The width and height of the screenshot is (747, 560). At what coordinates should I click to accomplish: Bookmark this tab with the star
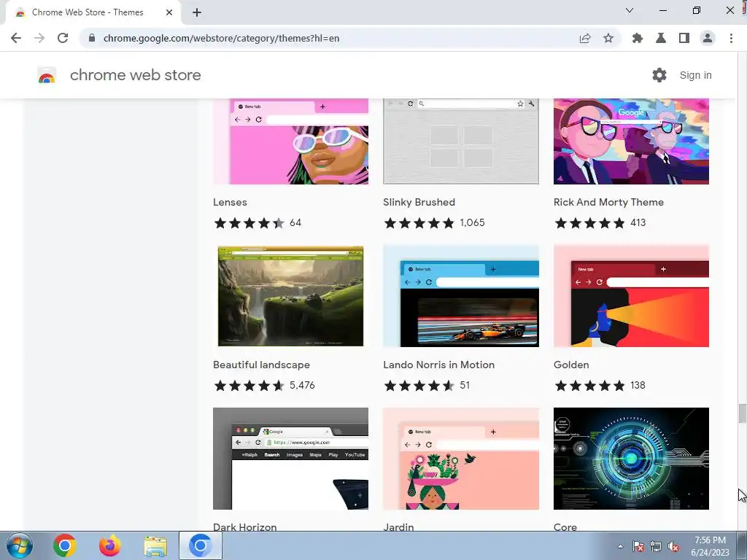[x=608, y=38]
